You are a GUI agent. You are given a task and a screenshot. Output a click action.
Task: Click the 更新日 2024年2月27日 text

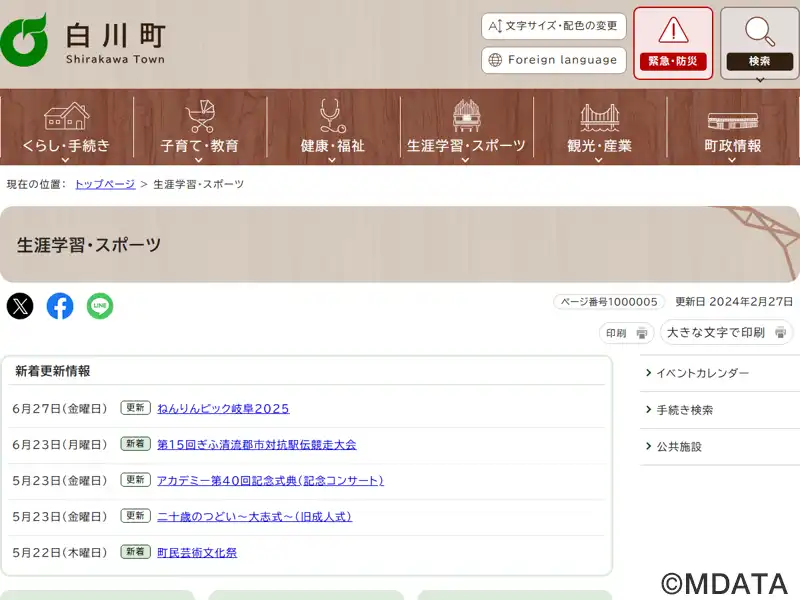tap(734, 302)
